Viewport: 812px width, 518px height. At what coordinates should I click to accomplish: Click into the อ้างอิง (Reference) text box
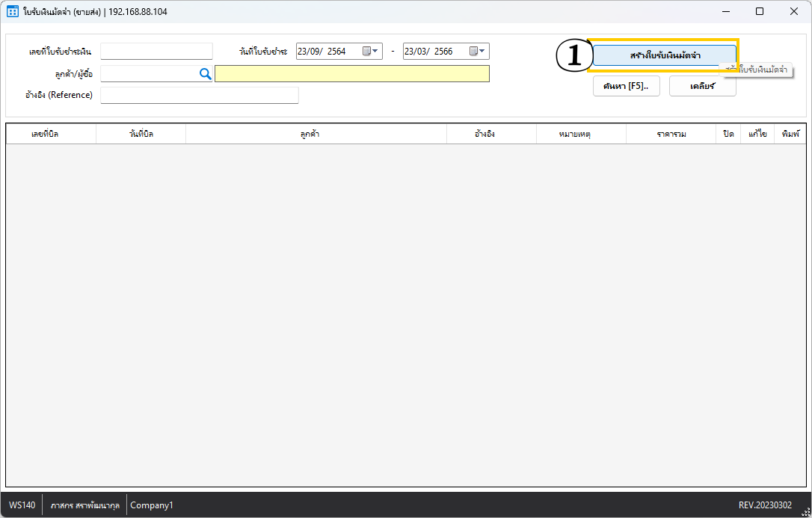point(199,95)
